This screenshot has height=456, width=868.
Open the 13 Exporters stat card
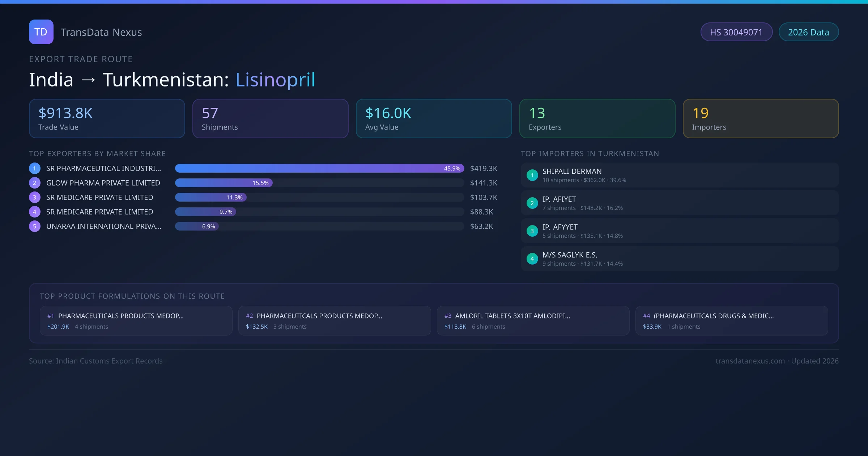tap(597, 118)
